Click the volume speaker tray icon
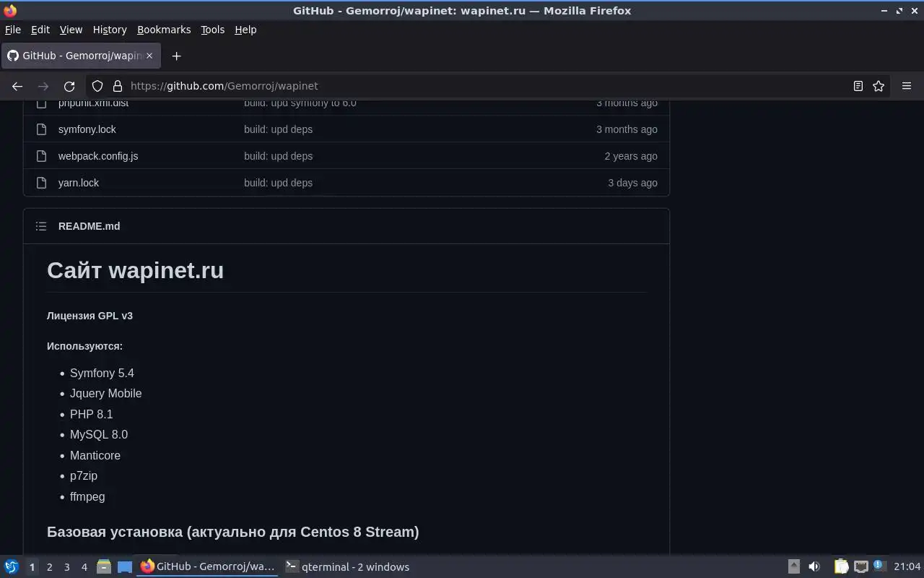 pos(814,566)
